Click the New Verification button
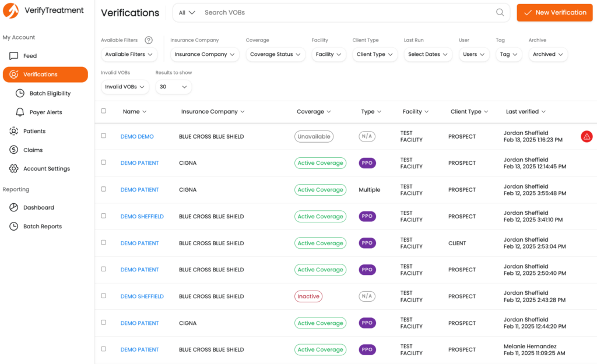Image resolution: width=597 pixels, height=364 pixels. tap(554, 12)
